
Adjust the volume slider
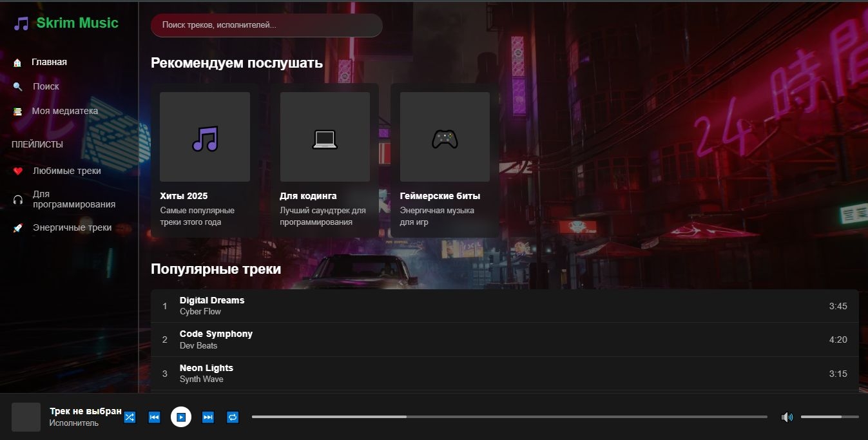(829, 417)
